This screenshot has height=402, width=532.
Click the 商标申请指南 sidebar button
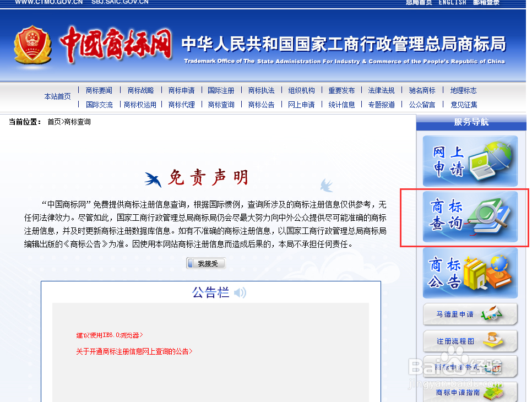470,392
